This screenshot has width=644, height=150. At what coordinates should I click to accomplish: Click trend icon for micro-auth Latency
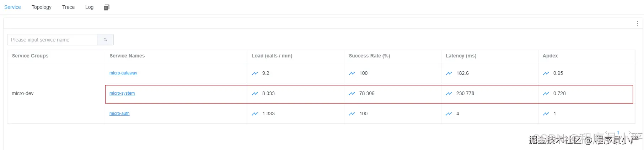pos(449,114)
